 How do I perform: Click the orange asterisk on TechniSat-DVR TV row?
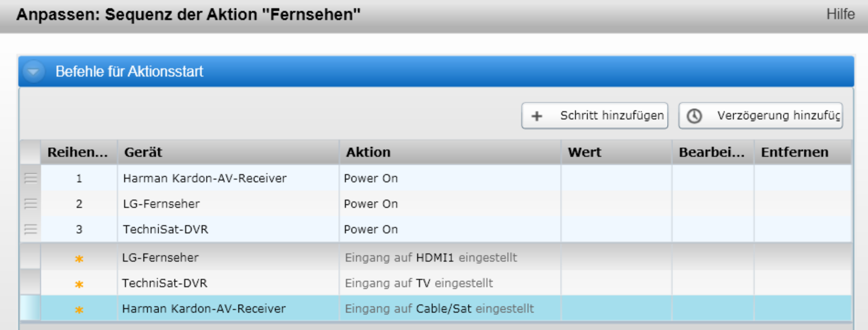79,284
